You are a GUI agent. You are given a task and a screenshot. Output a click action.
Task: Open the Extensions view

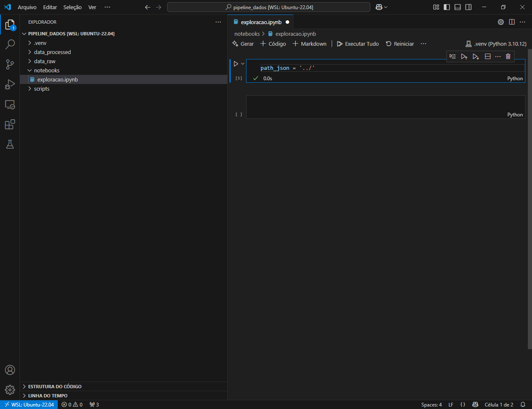[10, 124]
